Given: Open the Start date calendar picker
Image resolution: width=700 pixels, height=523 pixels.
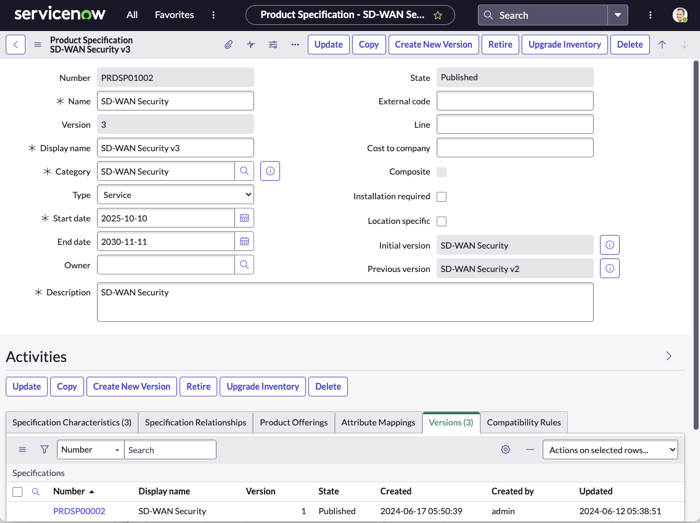Looking at the screenshot, I should (x=244, y=218).
